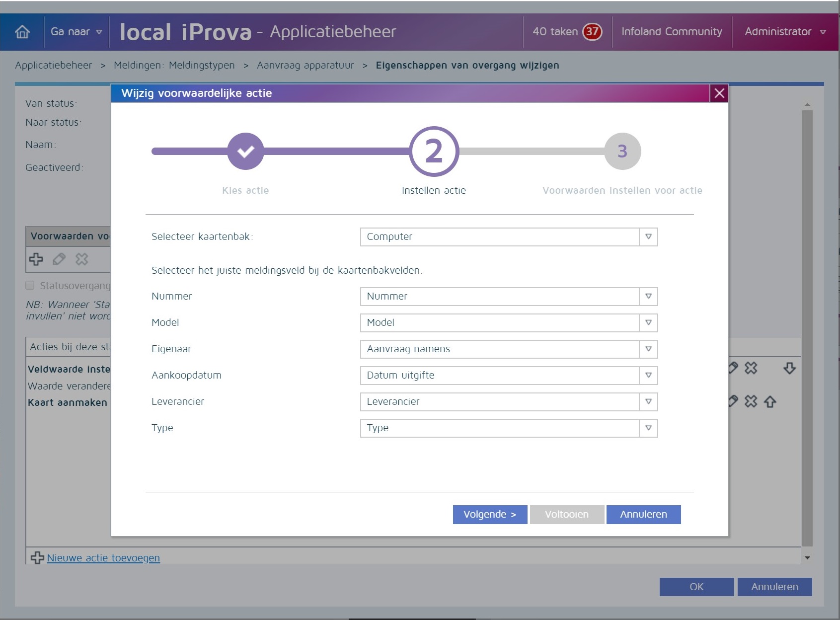The height and width of the screenshot is (620, 840).
Task: Click the plus icon beside Nieuwe actie toevoegen
Action: (37, 557)
